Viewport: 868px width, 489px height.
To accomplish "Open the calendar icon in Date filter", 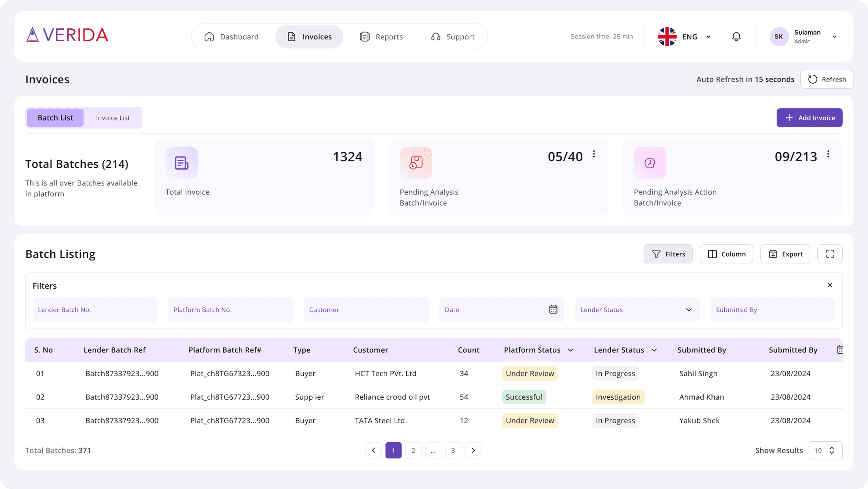I will 553,309.
